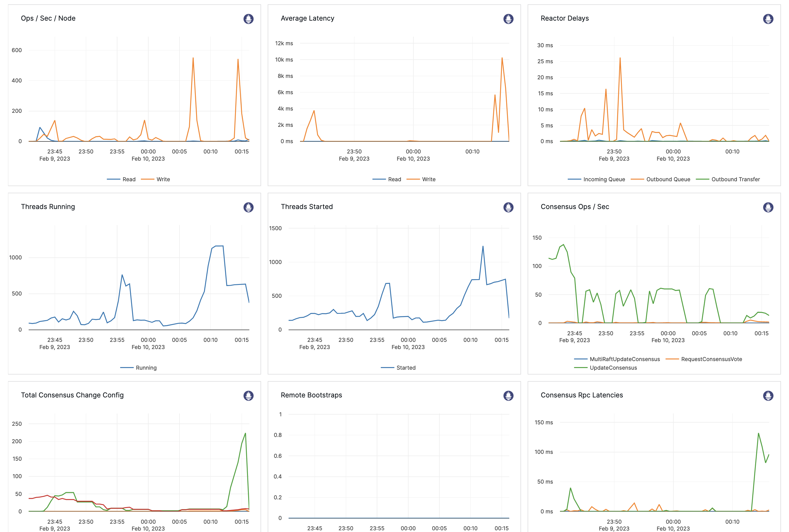This screenshot has height=532, width=789.
Task: Open Prometheus icon on Total Consensus Change Config panel
Action: click(x=248, y=395)
